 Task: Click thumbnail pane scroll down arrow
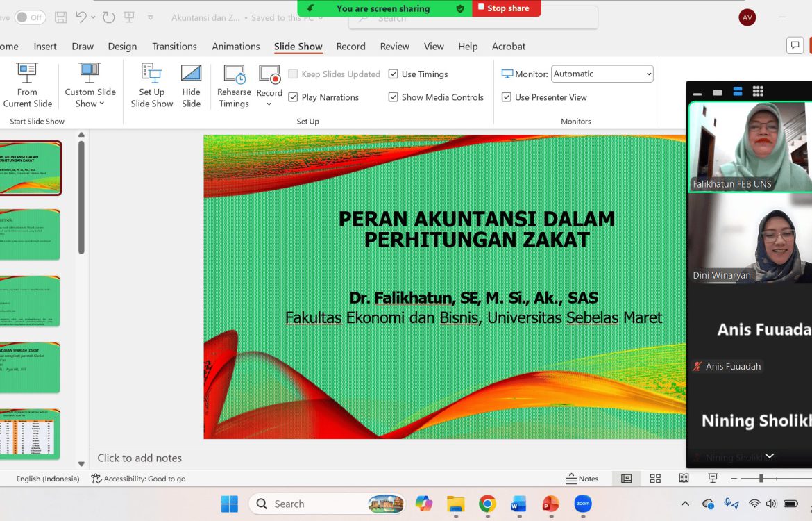click(81, 463)
